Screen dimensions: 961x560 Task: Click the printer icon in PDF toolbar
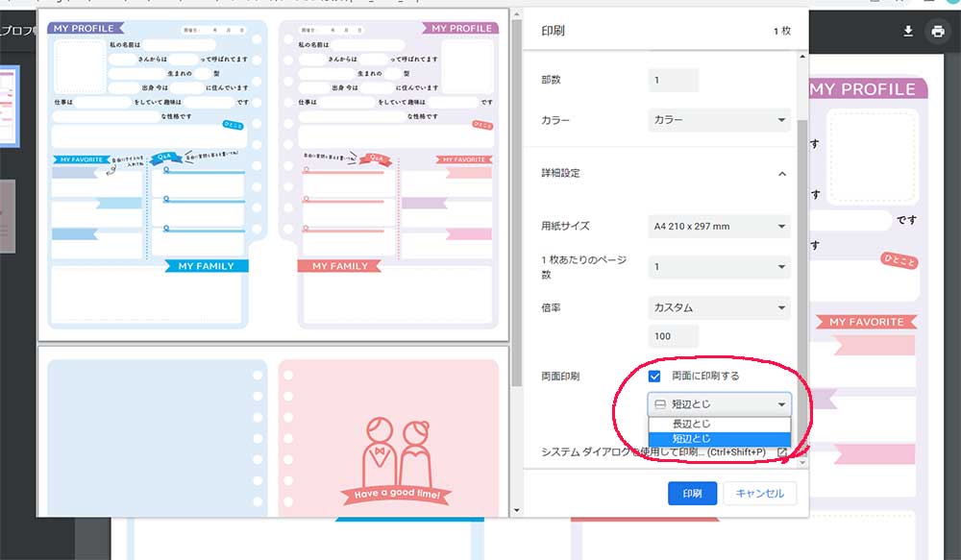point(937,31)
